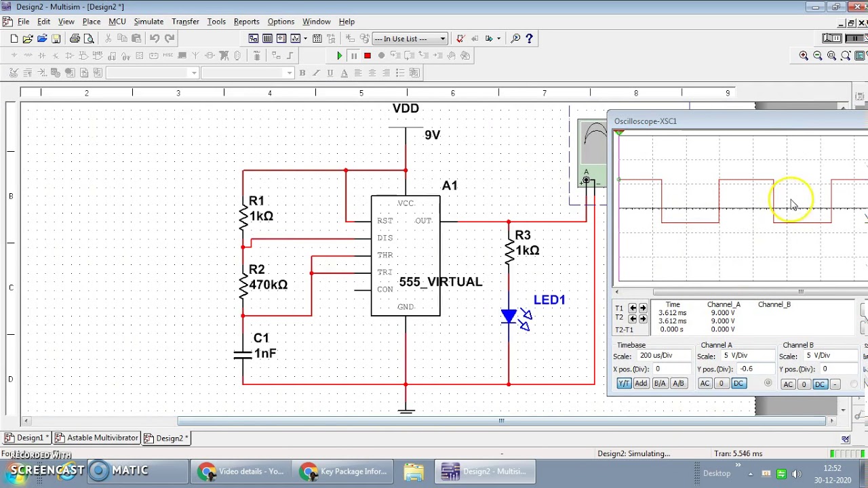Click the Electrical rules check icon

(x=460, y=39)
